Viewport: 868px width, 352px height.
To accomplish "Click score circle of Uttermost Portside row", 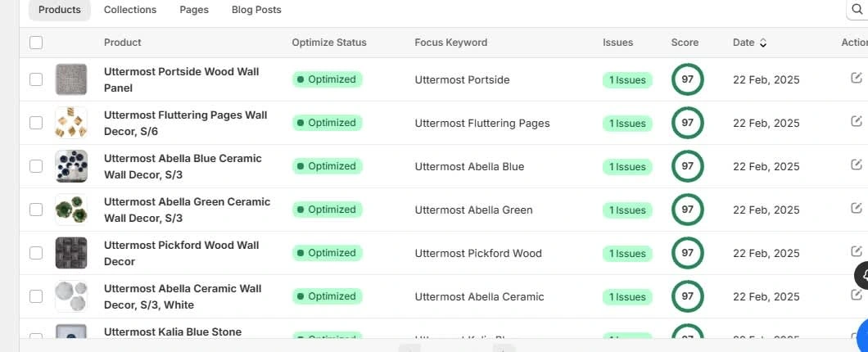I will pos(687,79).
